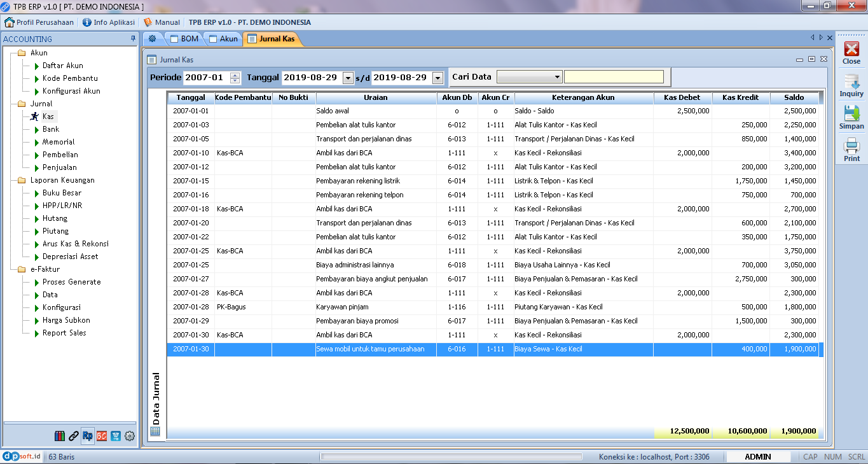The image size is (868, 464).
Task: Switch to the BOM tab
Action: tap(184, 39)
